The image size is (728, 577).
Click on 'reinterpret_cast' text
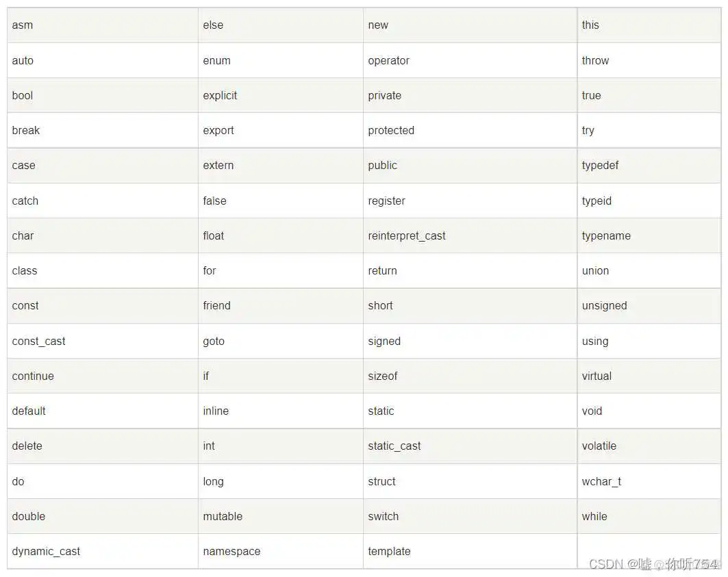[407, 236]
